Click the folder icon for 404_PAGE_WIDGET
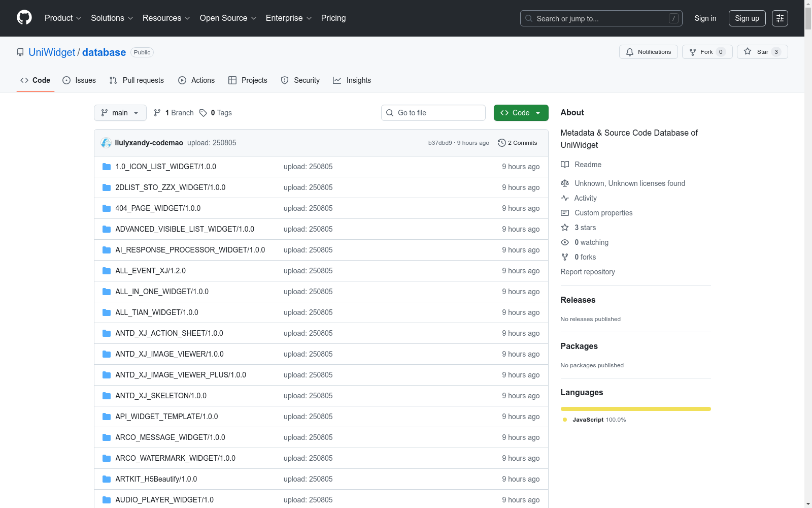812x508 pixels. [107, 208]
